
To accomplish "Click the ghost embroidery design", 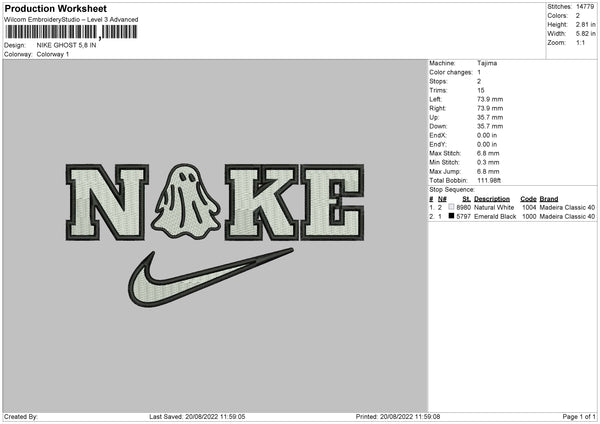I will point(186,201).
